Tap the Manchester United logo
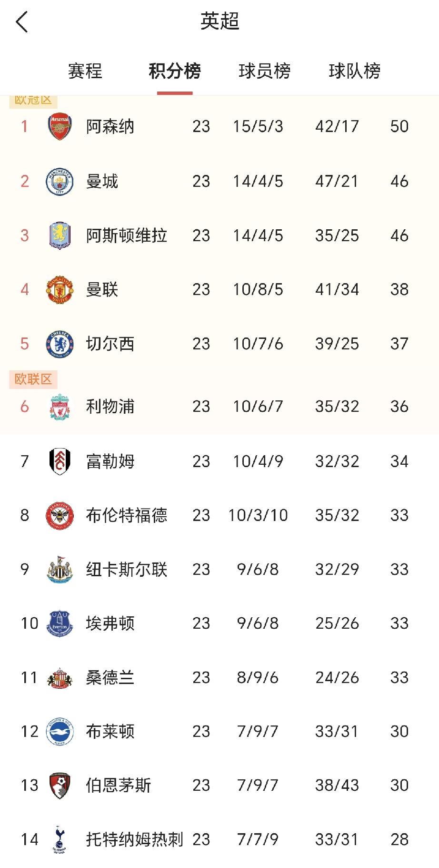 point(60,289)
